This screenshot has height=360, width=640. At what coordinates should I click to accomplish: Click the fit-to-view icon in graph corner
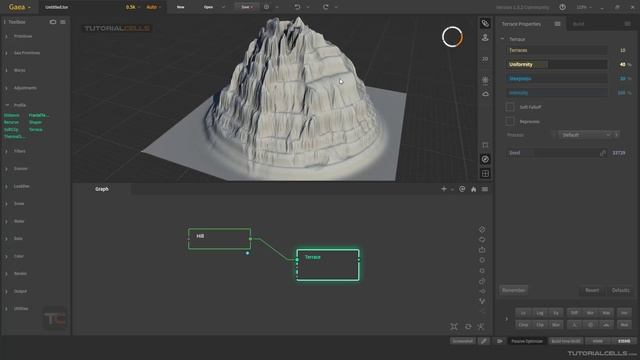(454, 327)
